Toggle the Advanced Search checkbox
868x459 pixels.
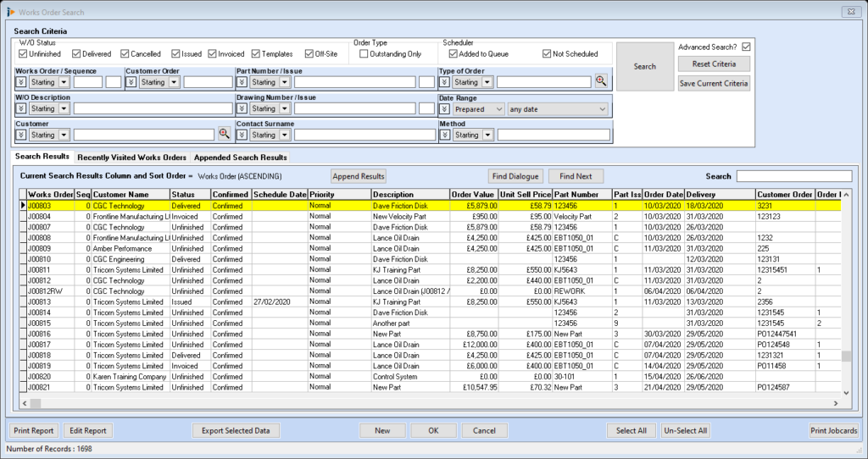[746, 47]
